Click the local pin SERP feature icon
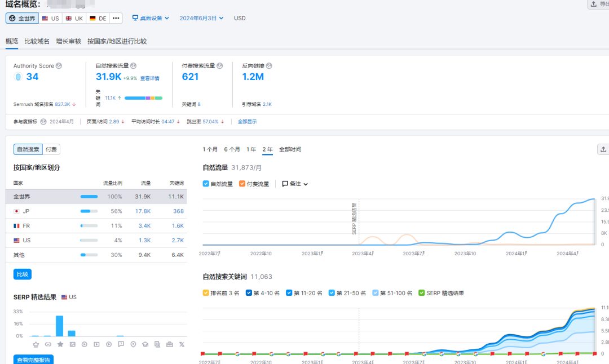The image size is (609, 364). pos(133,344)
